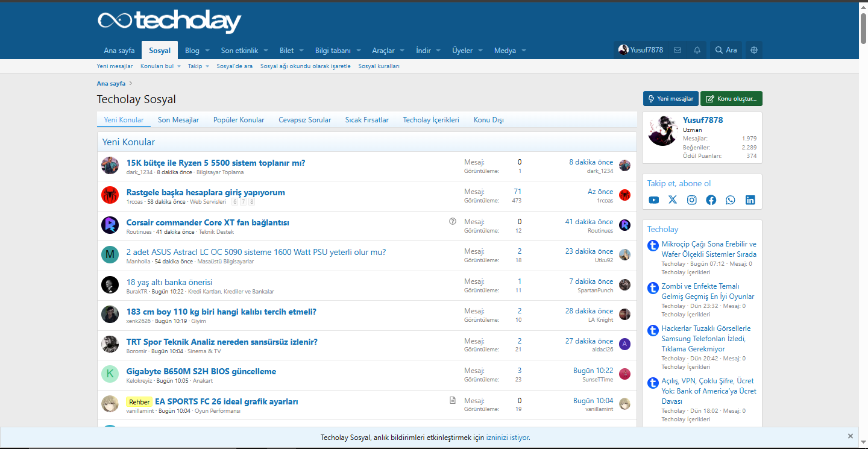Open thread 15K bütçe ile Ryzen 5 5500
This screenshot has width=868, height=449.
pos(216,163)
